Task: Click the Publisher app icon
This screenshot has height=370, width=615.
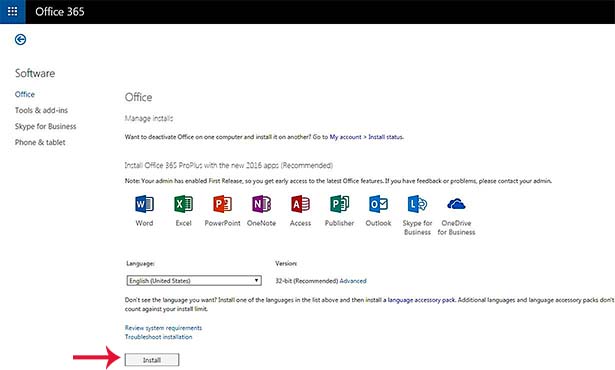Action: (339, 204)
